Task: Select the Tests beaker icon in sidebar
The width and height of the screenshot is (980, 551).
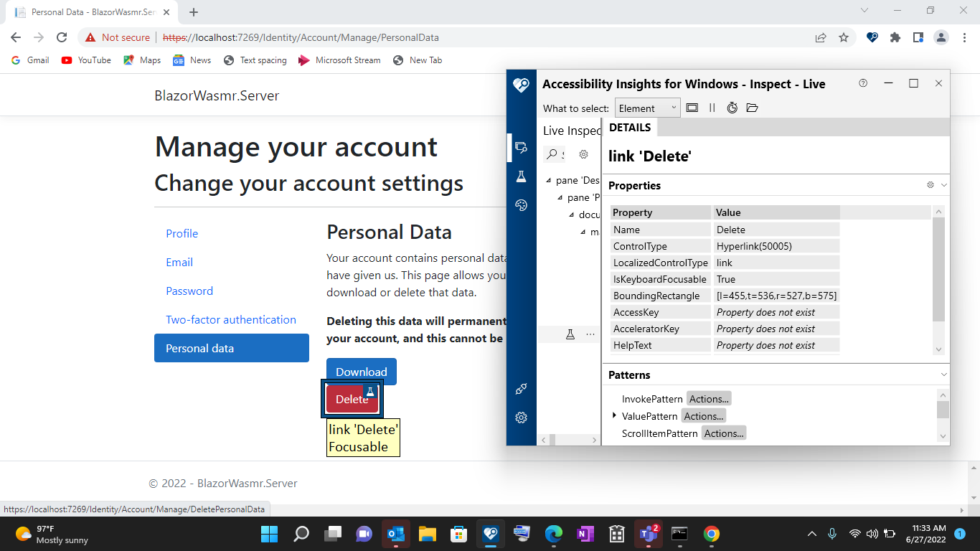Action: (521, 176)
